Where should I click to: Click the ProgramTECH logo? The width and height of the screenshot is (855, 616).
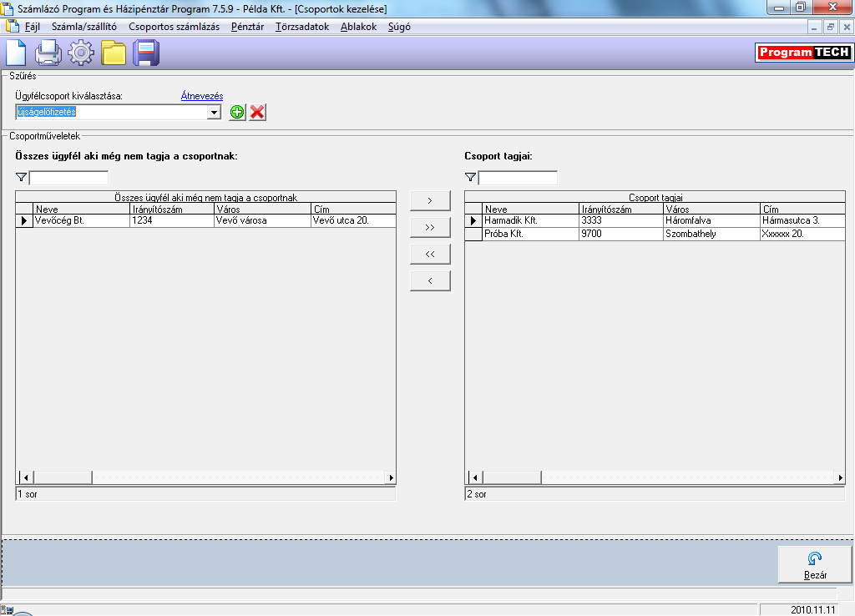point(803,53)
